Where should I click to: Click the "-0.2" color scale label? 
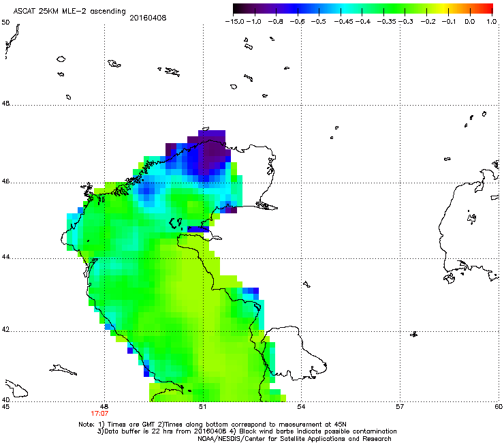(x=428, y=22)
